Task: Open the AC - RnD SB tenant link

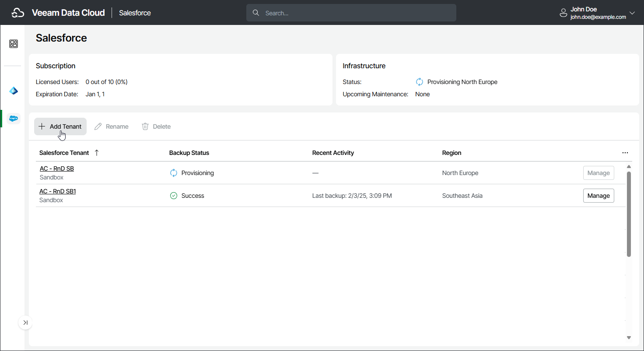Action: click(57, 168)
